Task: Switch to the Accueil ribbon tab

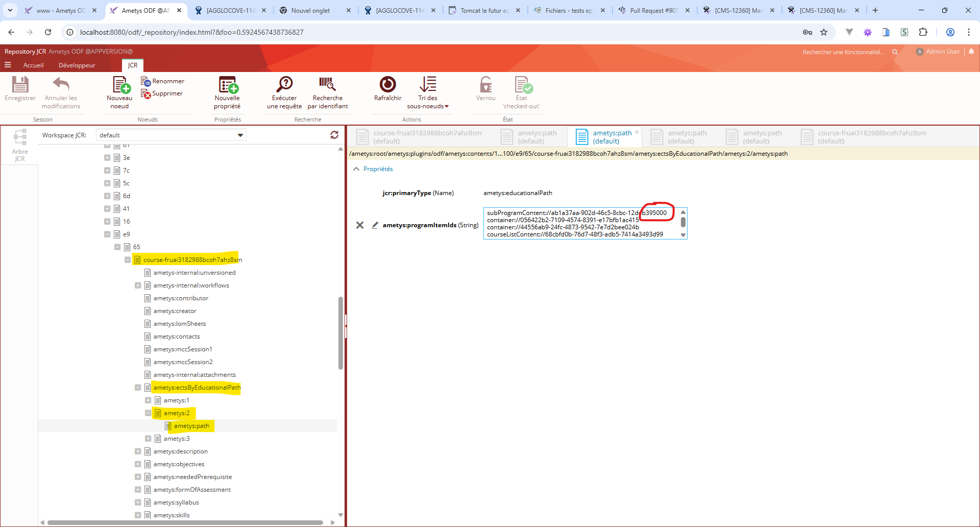Action: click(x=33, y=65)
